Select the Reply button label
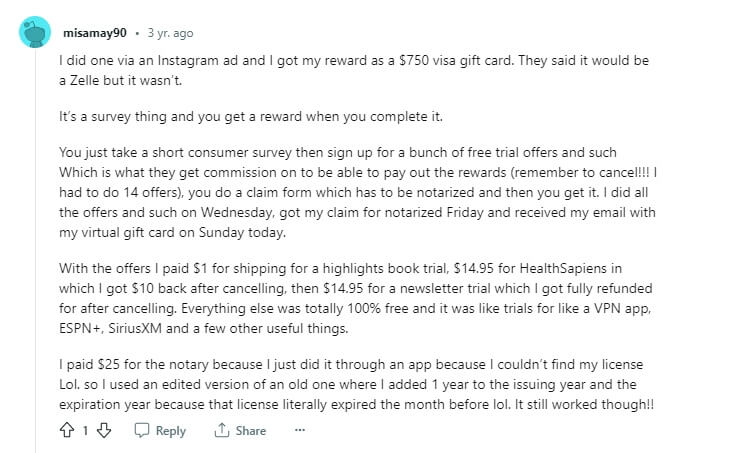The image size is (741, 453). 171,431
